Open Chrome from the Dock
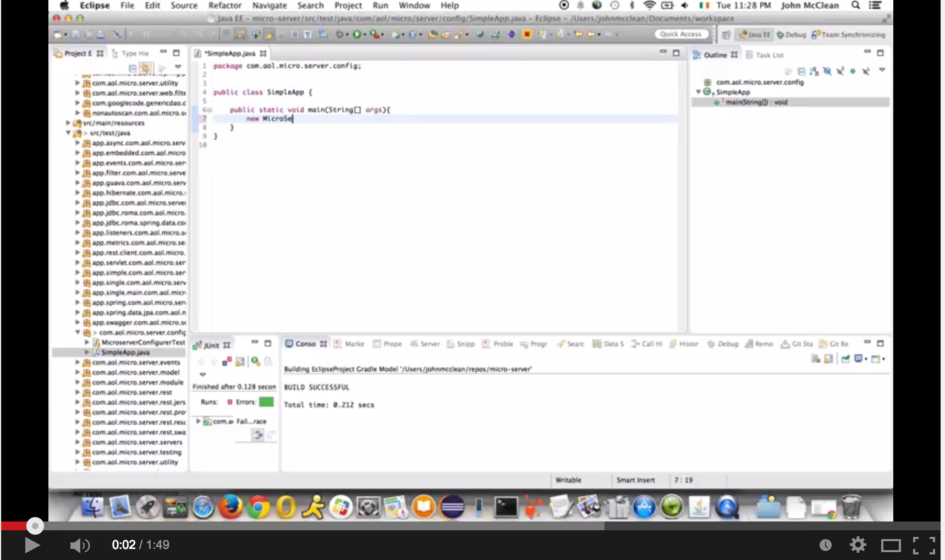Image resolution: width=945 pixels, height=560 pixels. pos(258,507)
